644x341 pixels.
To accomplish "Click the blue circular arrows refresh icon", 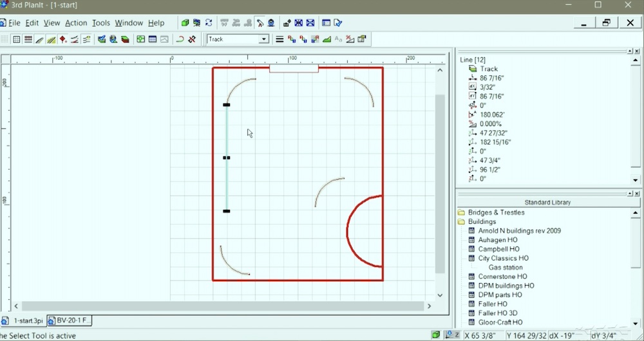I will [209, 23].
